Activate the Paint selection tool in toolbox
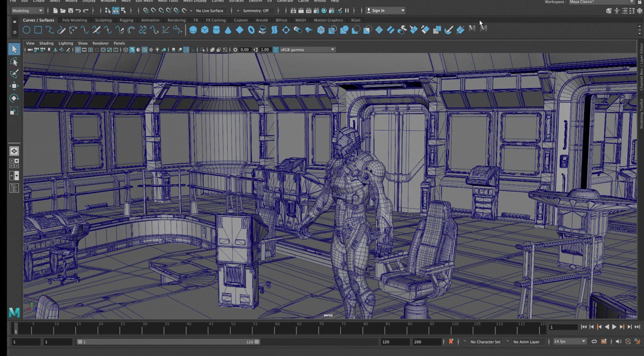Viewport: 644px width, 356px height. point(14,74)
